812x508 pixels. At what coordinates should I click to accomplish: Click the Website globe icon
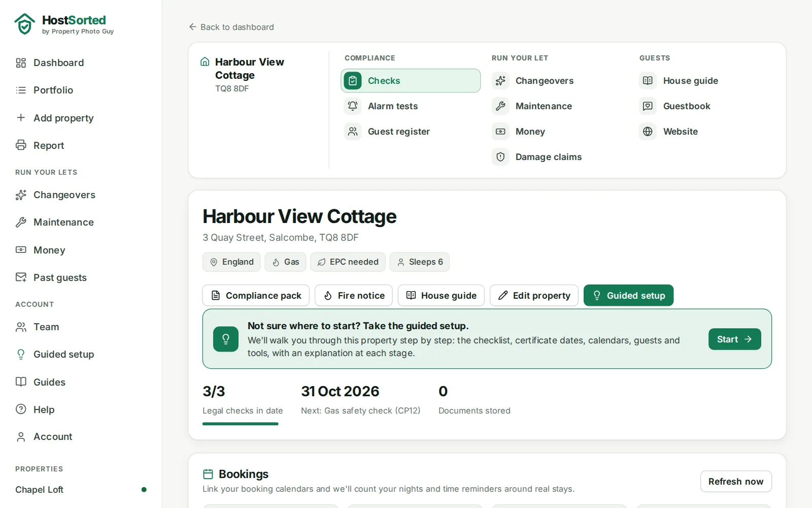tap(648, 131)
